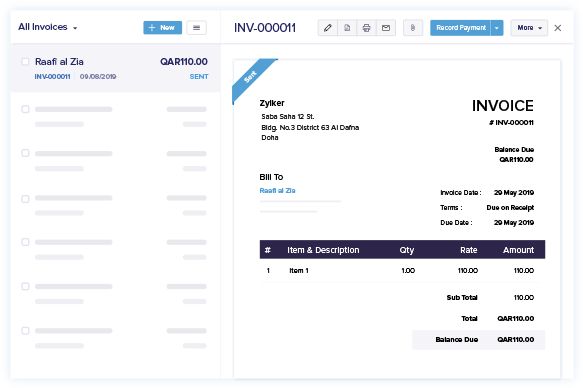Open the hamburger list menu
The image size is (583, 388).
pyautogui.click(x=196, y=28)
